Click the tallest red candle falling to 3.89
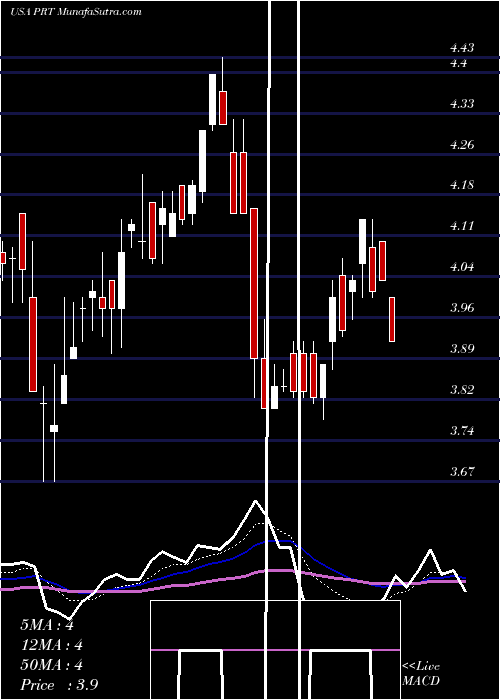The width and height of the screenshot is (500, 700). tap(254, 283)
